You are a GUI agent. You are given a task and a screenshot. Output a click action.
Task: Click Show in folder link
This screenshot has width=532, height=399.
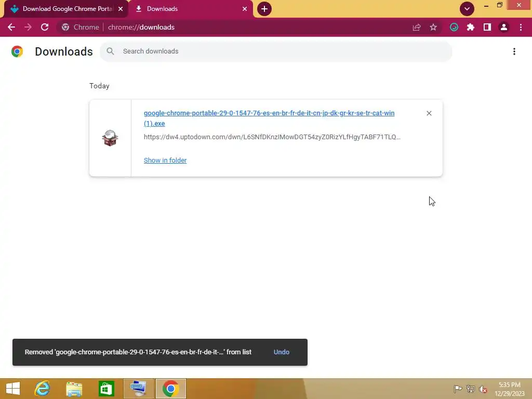click(x=165, y=160)
